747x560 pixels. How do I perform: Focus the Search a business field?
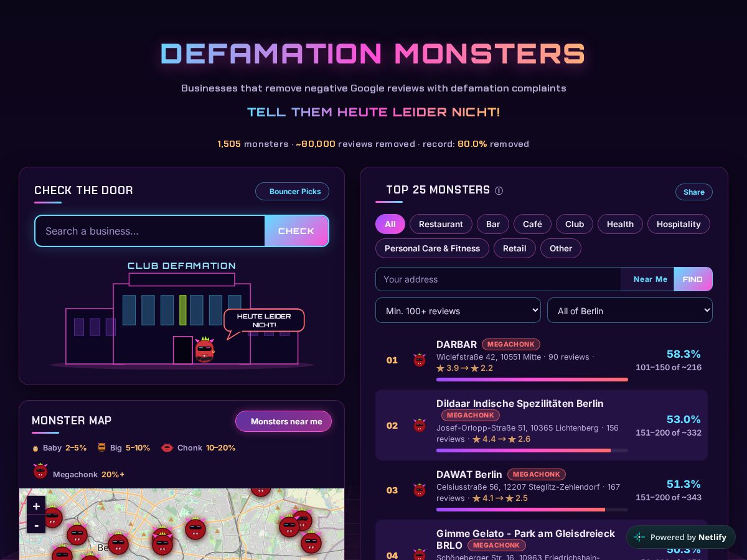(x=150, y=231)
